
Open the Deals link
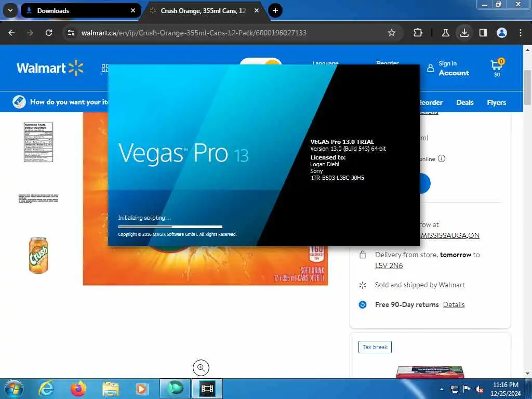click(x=464, y=102)
